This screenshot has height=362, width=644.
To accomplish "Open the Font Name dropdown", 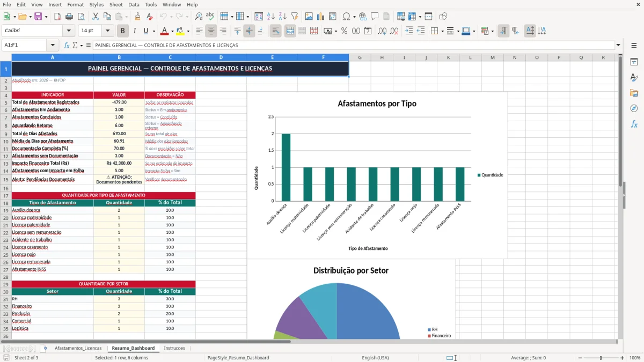I will [69, 31].
